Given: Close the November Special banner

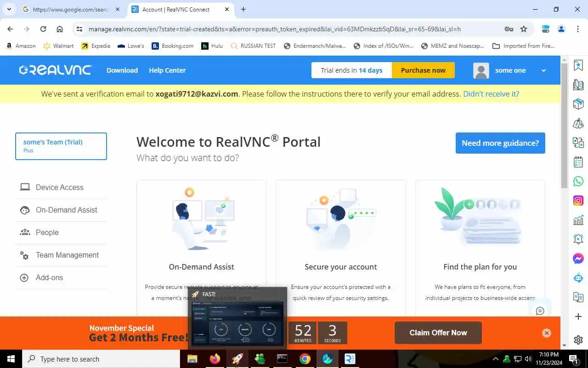Looking at the screenshot, I should click(546, 333).
